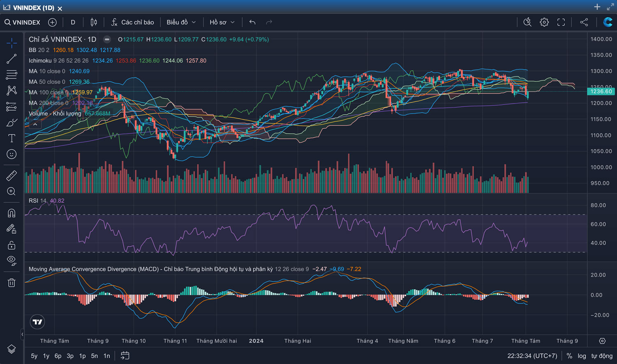
Task: Switch to the VNINDEX (1D) tab
Action: click(33, 8)
